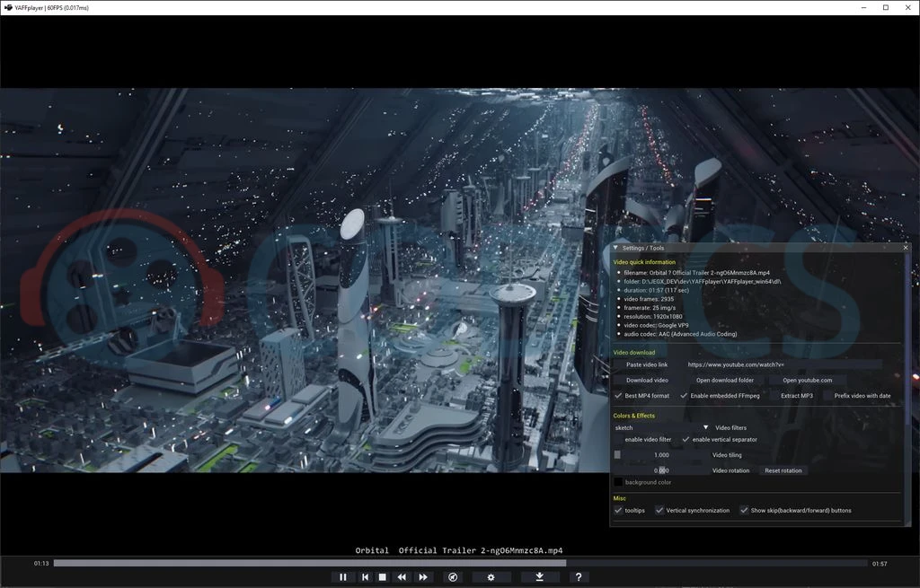Click the resolution: 1920x1080 line
920x588 pixels.
click(x=653, y=317)
